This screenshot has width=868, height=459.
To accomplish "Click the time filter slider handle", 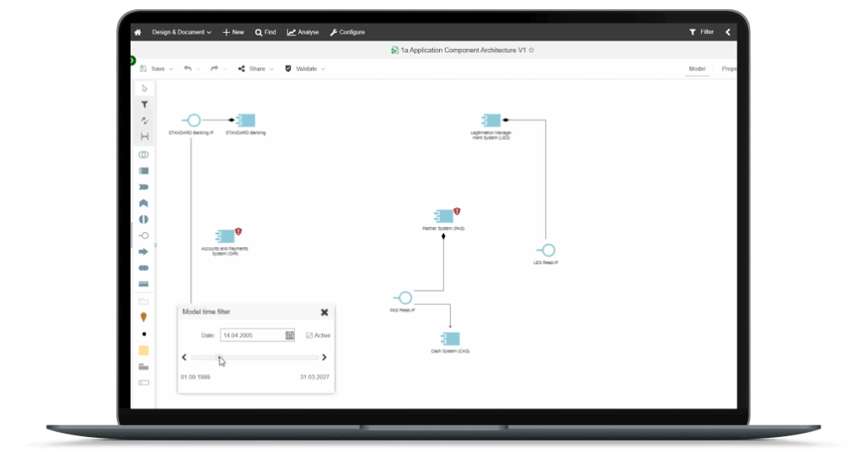I will 219,357.
